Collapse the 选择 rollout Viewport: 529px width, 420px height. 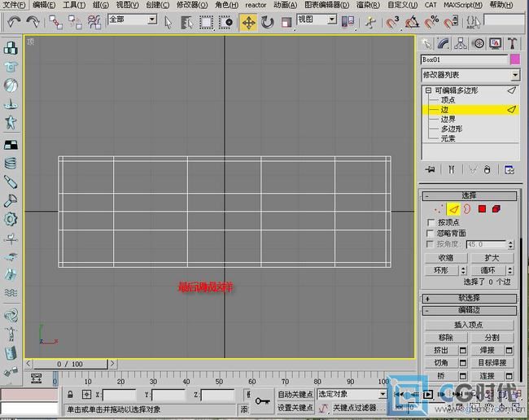point(469,195)
